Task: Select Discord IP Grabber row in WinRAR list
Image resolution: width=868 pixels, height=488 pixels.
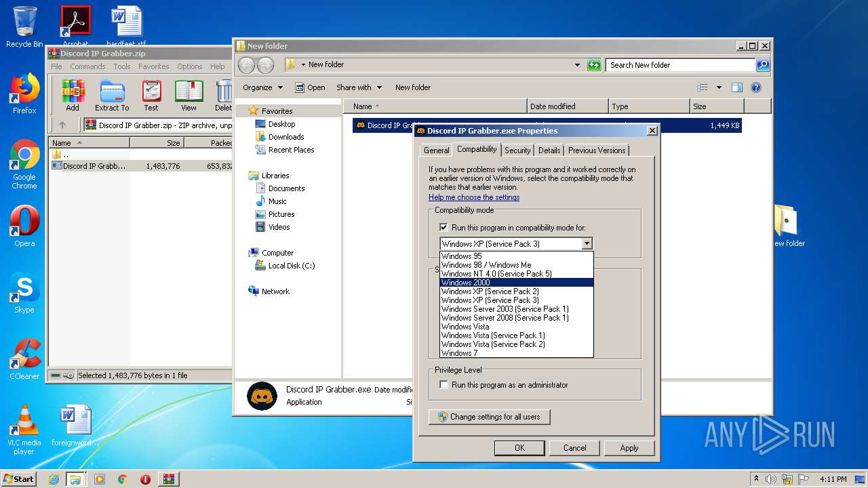Action: coord(141,166)
